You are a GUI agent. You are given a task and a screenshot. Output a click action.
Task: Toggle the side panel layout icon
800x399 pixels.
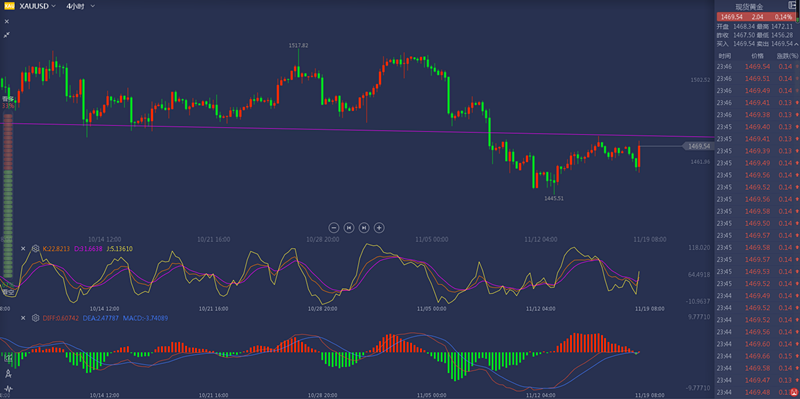[792, 5]
